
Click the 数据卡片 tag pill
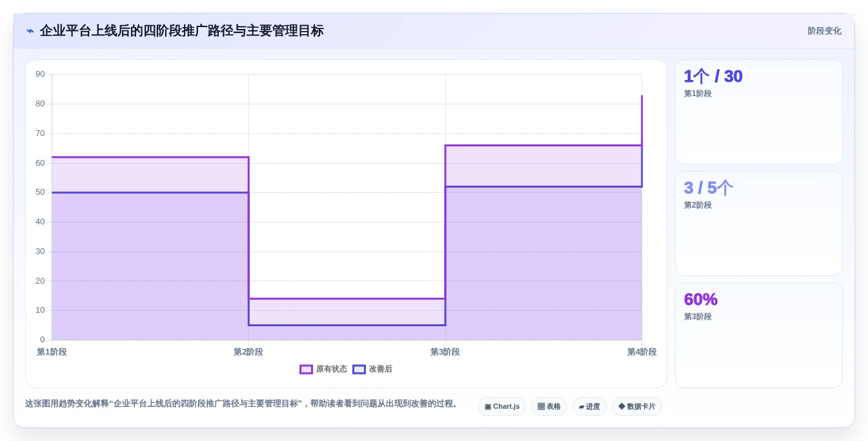pyautogui.click(x=637, y=407)
